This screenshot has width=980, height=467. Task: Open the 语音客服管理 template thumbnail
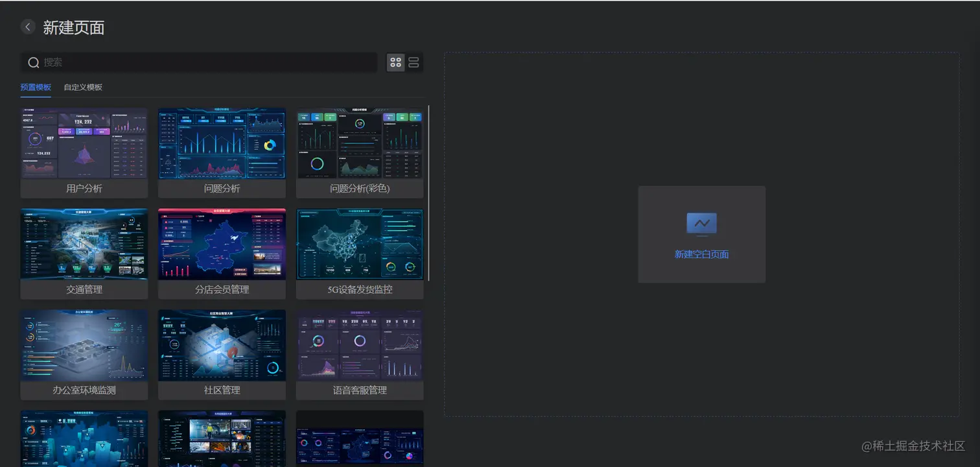tap(360, 345)
